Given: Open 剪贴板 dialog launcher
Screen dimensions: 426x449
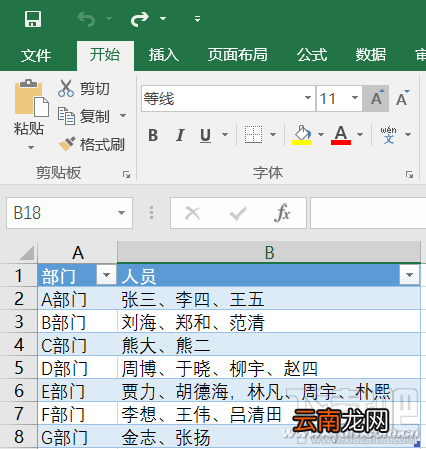Looking at the screenshot, I should click(x=126, y=174).
